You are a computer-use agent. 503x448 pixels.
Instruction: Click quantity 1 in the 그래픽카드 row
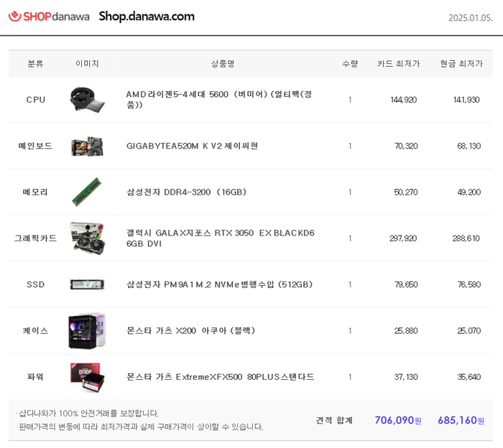350,238
